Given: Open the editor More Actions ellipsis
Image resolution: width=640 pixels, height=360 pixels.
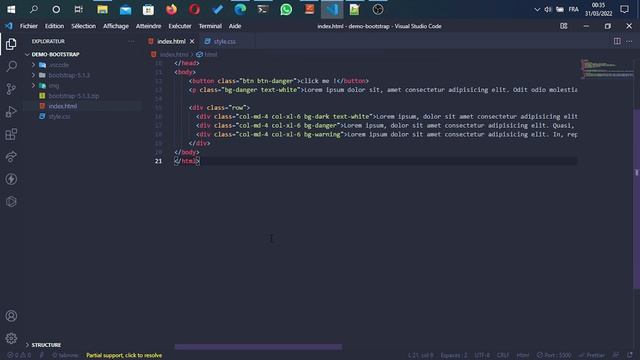Looking at the screenshot, I should click(629, 41).
